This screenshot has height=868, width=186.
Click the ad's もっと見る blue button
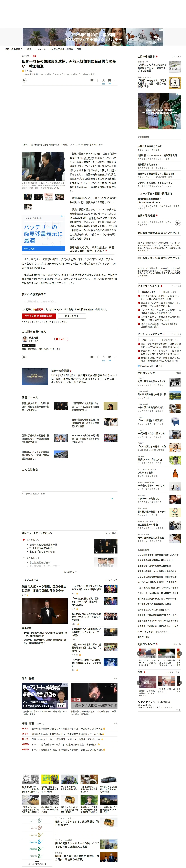pyautogui.click(x=44, y=248)
